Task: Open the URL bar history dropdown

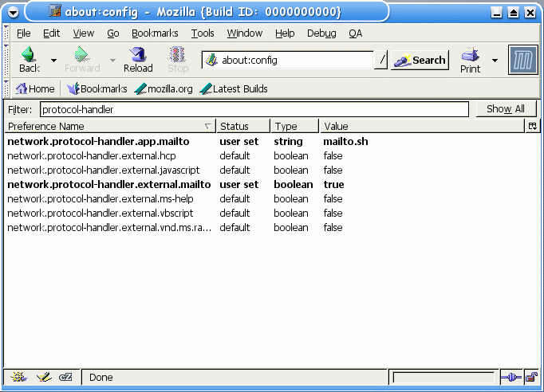Action: click(381, 61)
